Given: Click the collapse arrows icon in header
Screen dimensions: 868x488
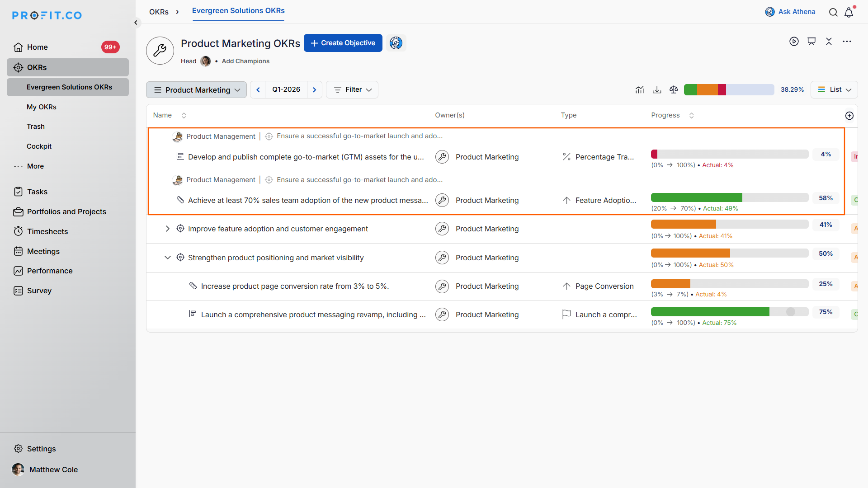Looking at the screenshot, I should pos(829,42).
